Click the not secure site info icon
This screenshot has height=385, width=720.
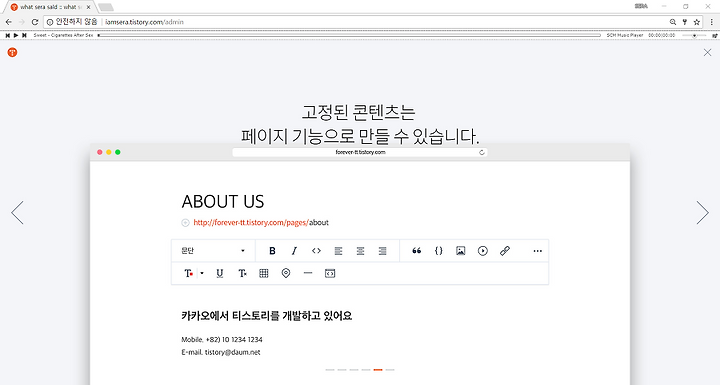[x=50, y=22]
